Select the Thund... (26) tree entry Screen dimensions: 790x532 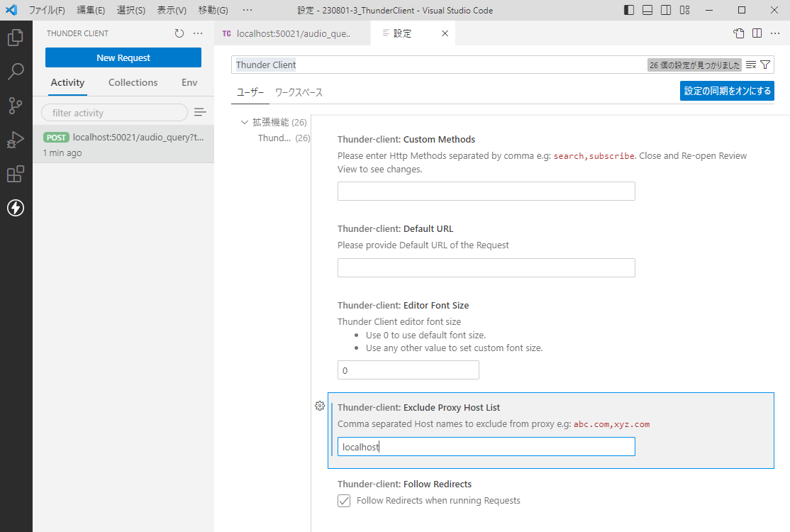(x=284, y=138)
